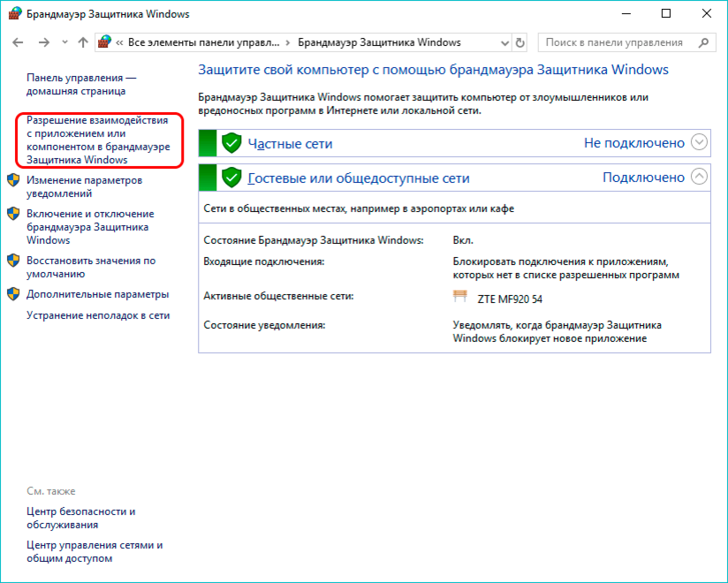
Task: Open 'Разрешение взаимодействия с приложением' link
Action: point(98,140)
